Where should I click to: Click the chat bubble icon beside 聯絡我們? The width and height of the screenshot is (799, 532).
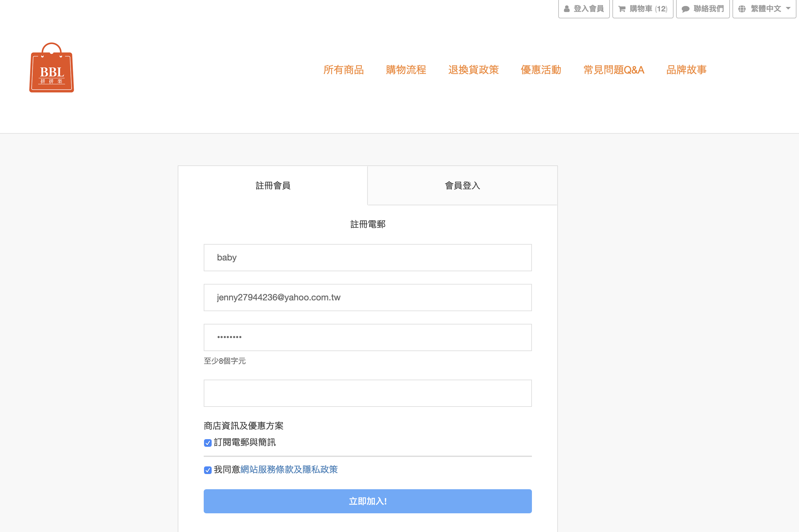tap(685, 9)
